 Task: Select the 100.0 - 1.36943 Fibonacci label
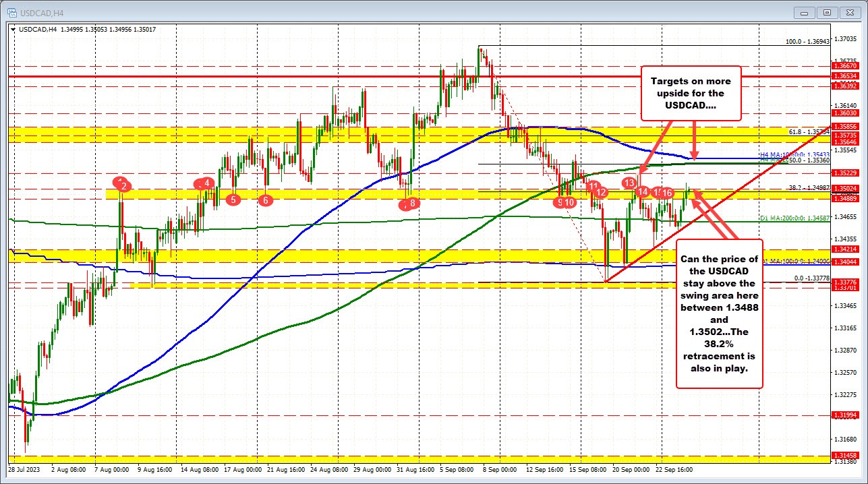tap(807, 42)
